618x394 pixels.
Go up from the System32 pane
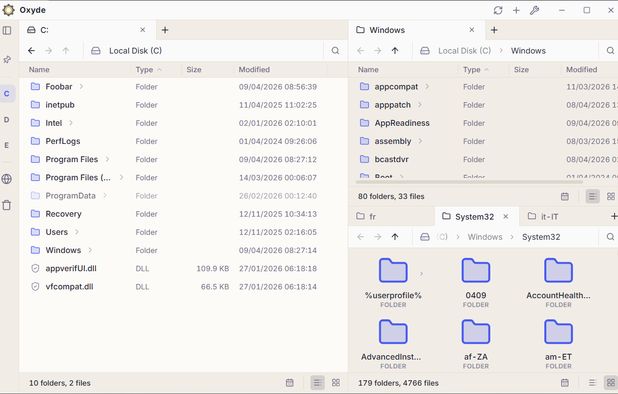pyautogui.click(x=395, y=237)
